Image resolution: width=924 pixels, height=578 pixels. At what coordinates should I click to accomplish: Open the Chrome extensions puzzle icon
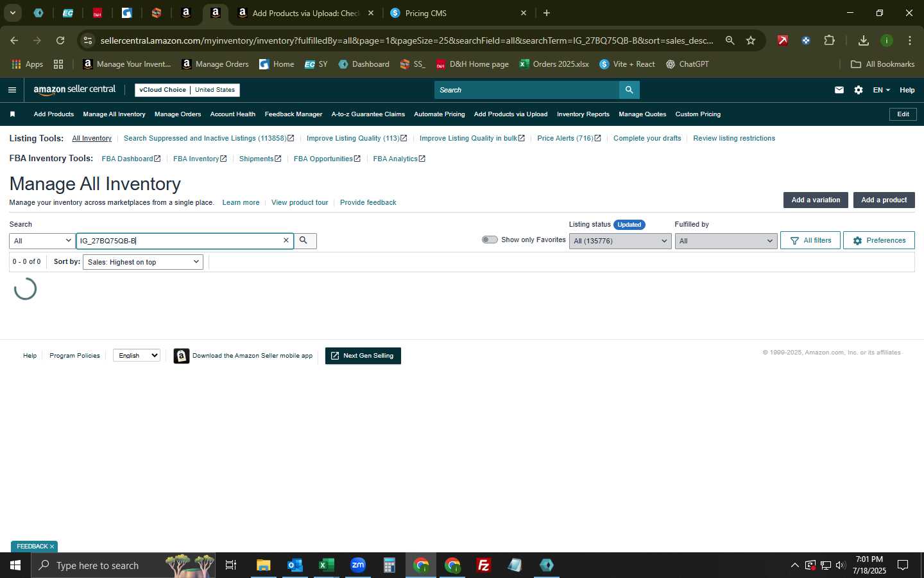tap(829, 40)
